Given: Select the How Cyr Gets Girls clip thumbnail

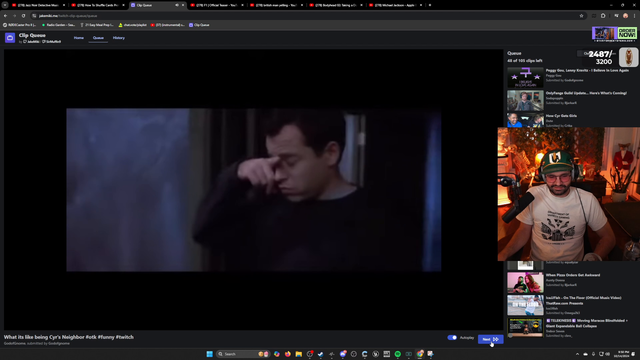Looking at the screenshot, I should (x=525, y=121).
